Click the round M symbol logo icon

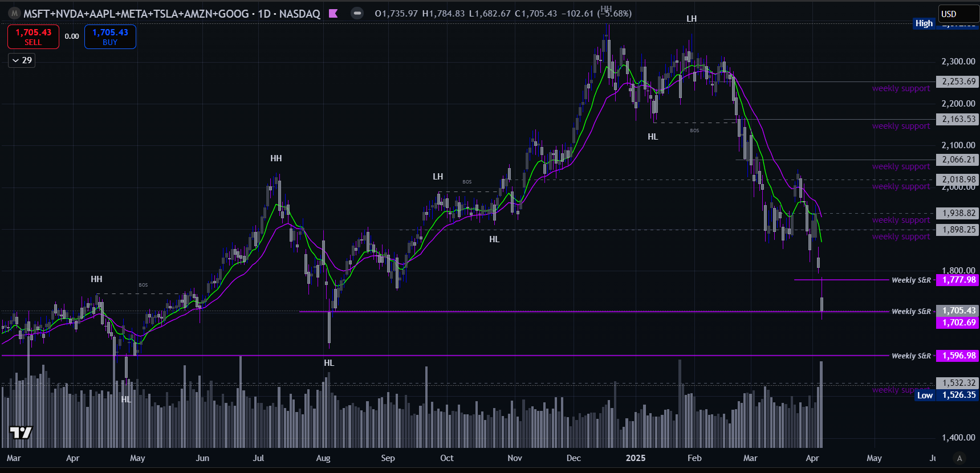coord(14,13)
